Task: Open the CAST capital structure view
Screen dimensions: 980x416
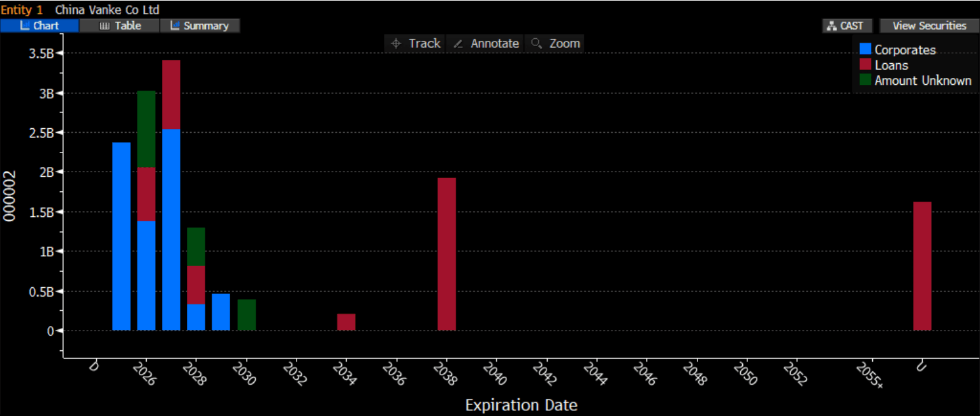Action: [x=846, y=26]
